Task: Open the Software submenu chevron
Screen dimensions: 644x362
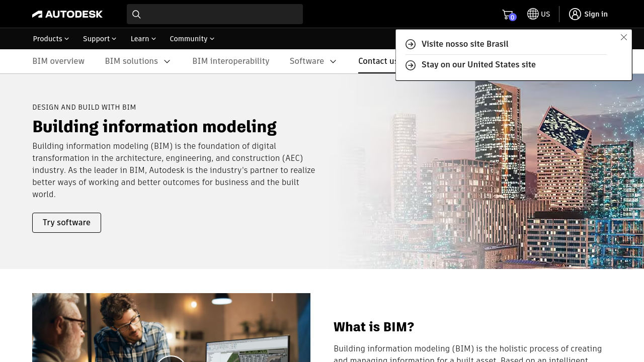Action: point(333,61)
